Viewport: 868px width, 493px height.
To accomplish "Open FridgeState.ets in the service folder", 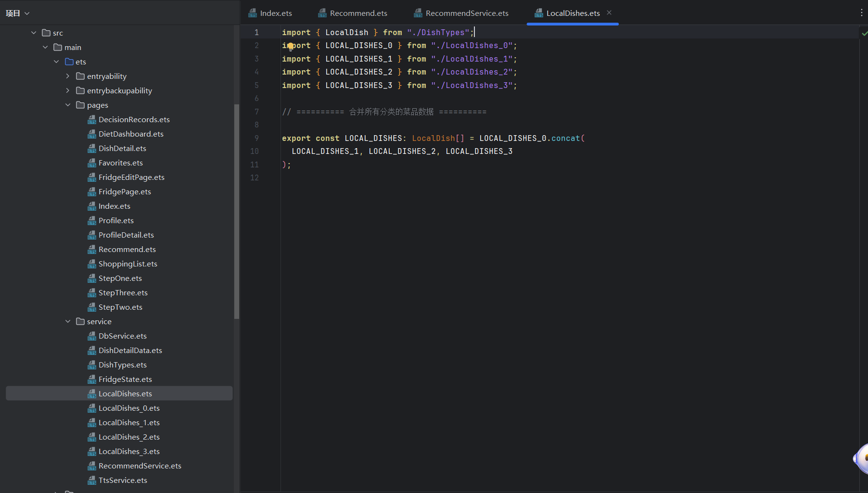I will 125,379.
